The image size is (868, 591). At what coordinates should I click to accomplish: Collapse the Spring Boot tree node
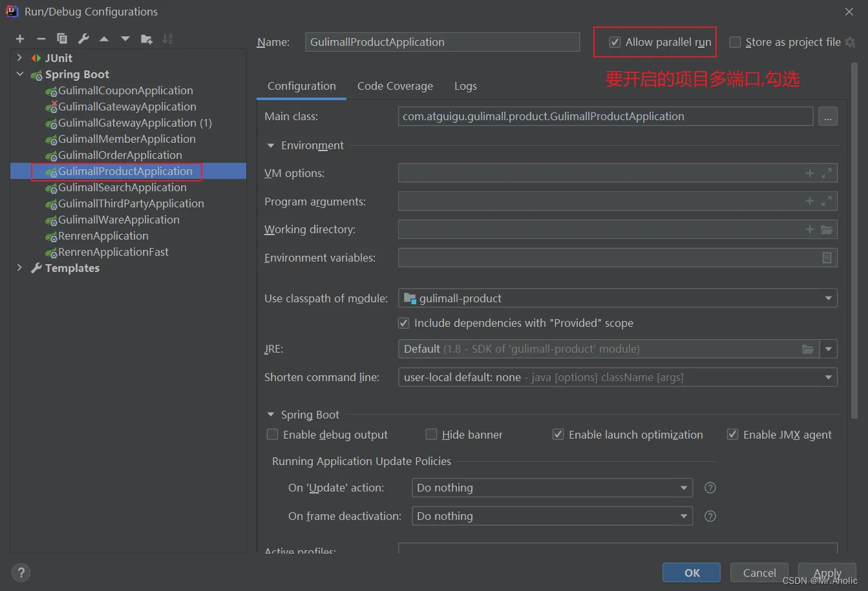click(19, 74)
